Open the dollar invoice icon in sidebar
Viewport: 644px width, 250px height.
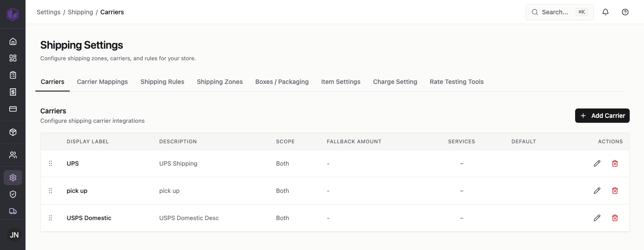point(13,92)
